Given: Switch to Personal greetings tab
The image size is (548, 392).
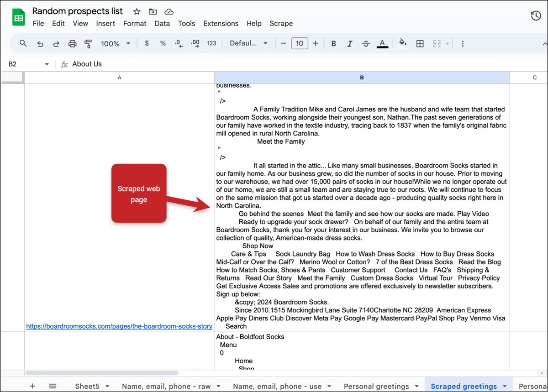Looking at the screenshot, I should pos(376,386).
